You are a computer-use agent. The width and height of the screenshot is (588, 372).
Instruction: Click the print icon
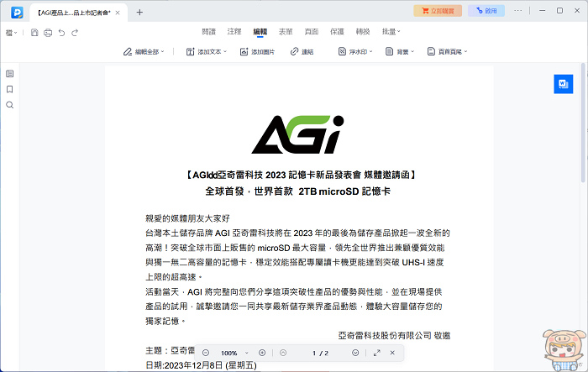pyautogui.click(x=48, y=33)
